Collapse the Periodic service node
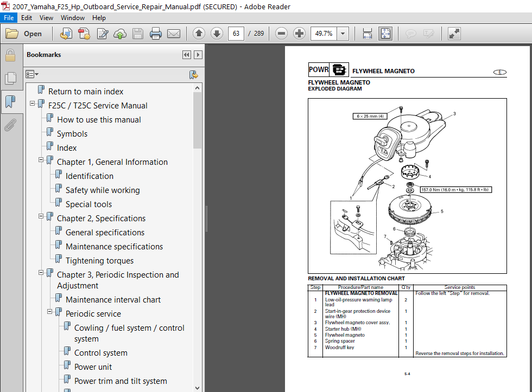 [50, 311]
